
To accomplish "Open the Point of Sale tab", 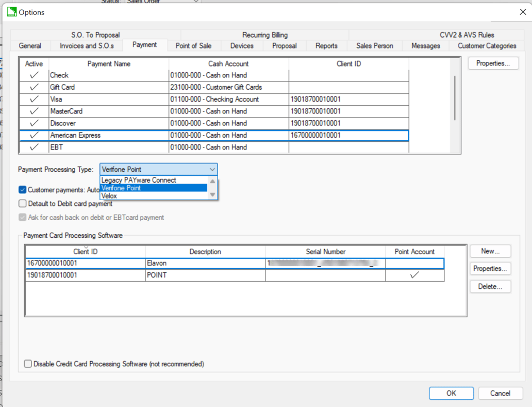I will click(x=194, y=45).
